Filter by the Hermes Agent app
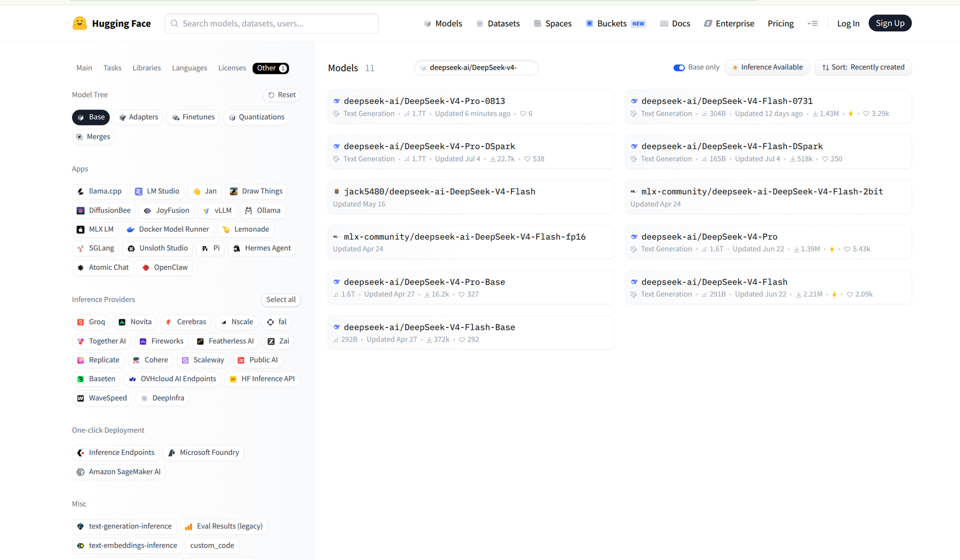 click(x=262, y=248)
